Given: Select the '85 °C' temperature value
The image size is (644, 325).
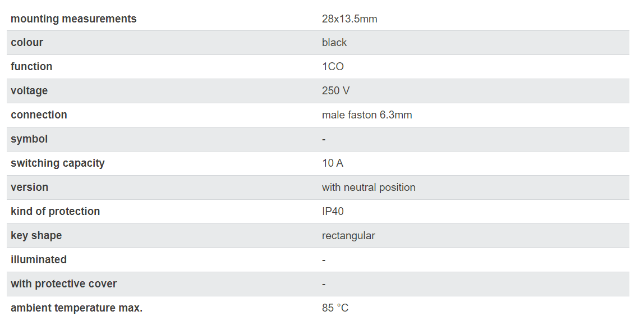Looking at the screenshot, I should click(335, 308).
